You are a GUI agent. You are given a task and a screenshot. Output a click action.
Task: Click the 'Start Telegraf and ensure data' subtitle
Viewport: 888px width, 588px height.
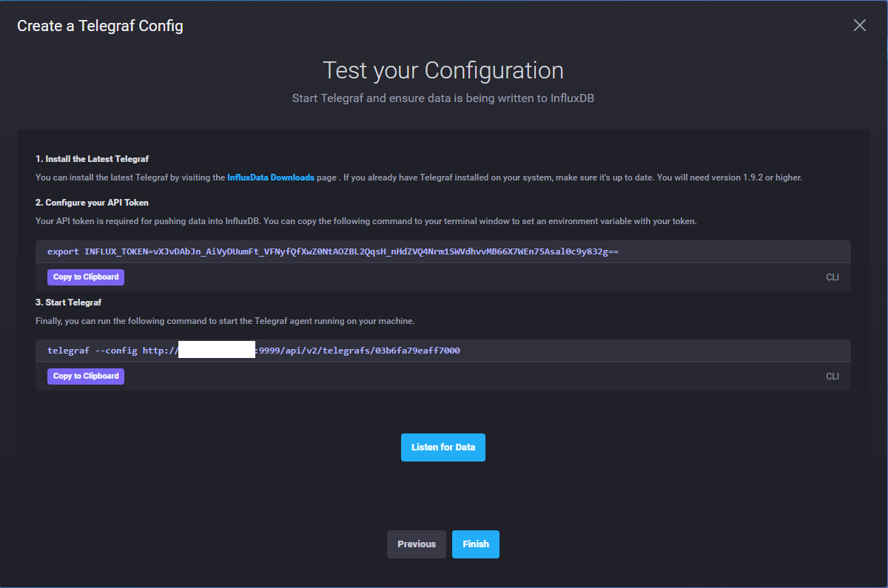click(x=443, y=98)
